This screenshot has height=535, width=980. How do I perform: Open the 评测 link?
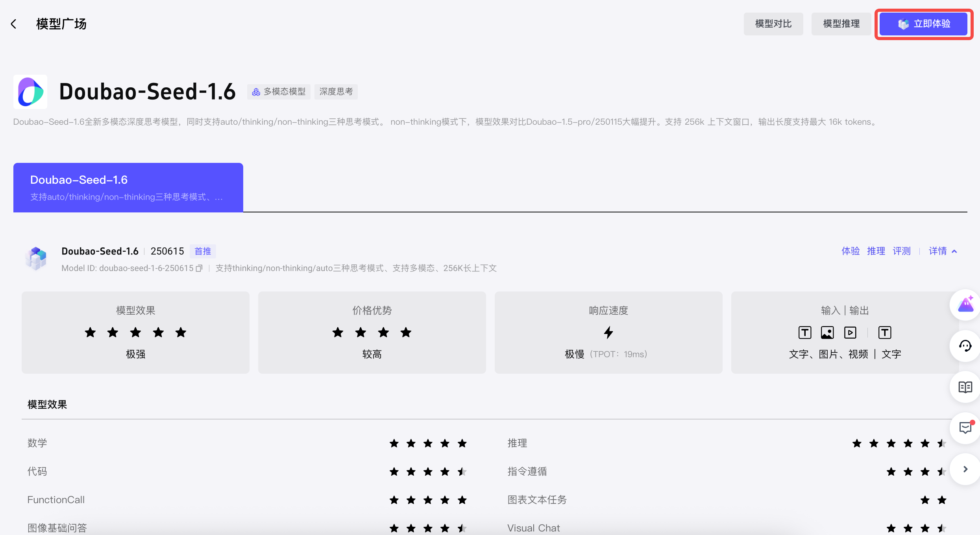(902, 251)
